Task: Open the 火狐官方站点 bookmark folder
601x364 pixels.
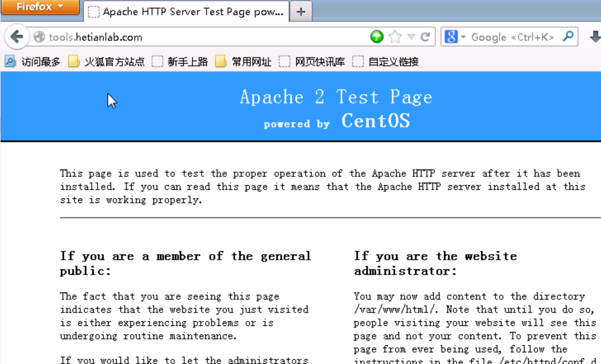Action: 106,62
